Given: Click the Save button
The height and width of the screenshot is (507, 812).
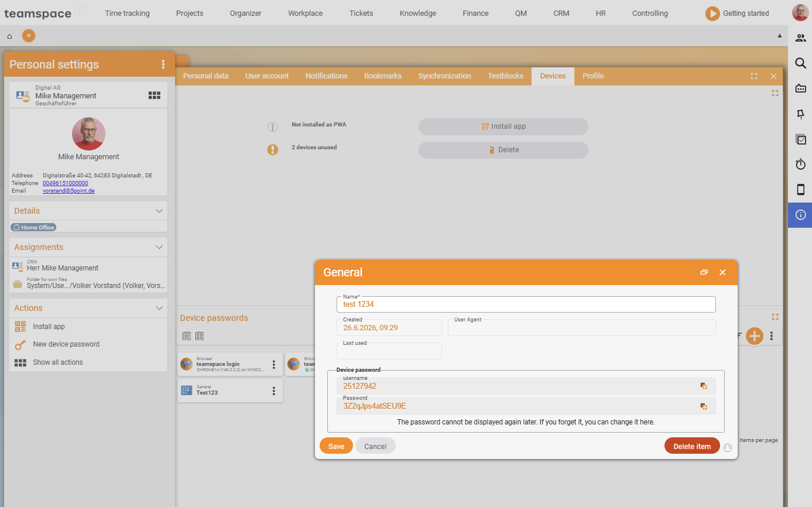Looking at the screenshot, I should click(x=336, y=446).
